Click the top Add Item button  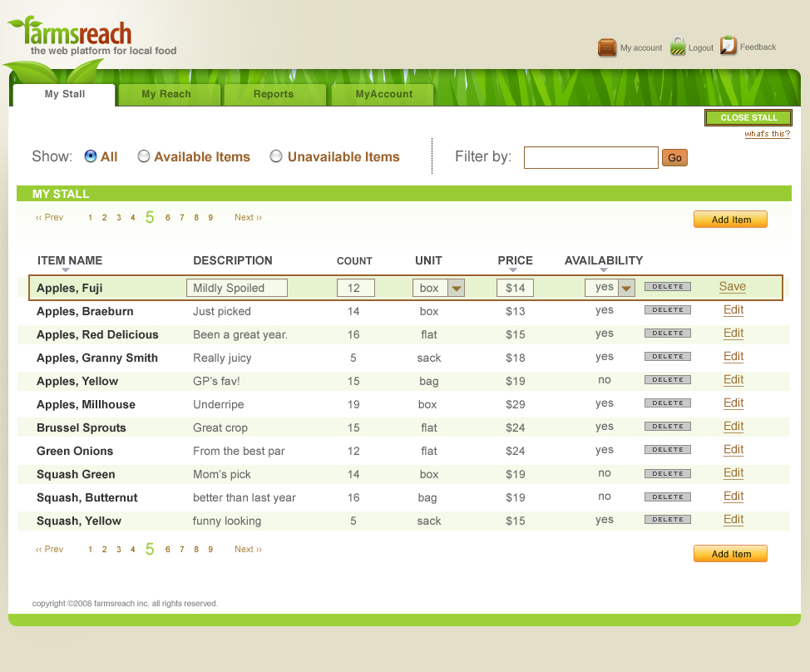tap(730, 220)
